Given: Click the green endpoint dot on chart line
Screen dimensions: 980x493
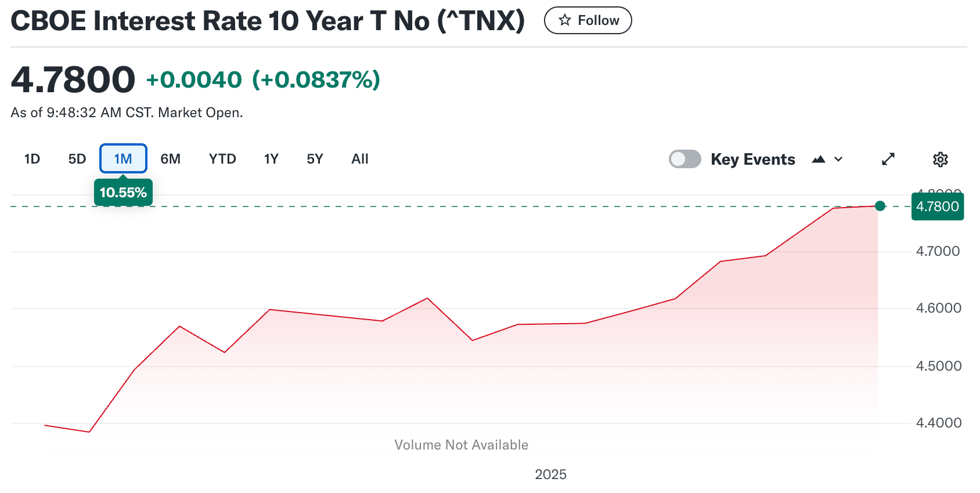Looking at the screenshot, I should point(880,206).
